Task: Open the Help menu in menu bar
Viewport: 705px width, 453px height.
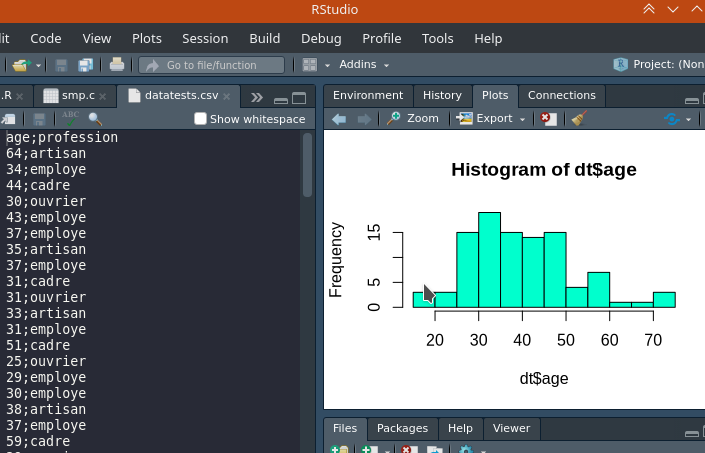Action: coord(488,39)
